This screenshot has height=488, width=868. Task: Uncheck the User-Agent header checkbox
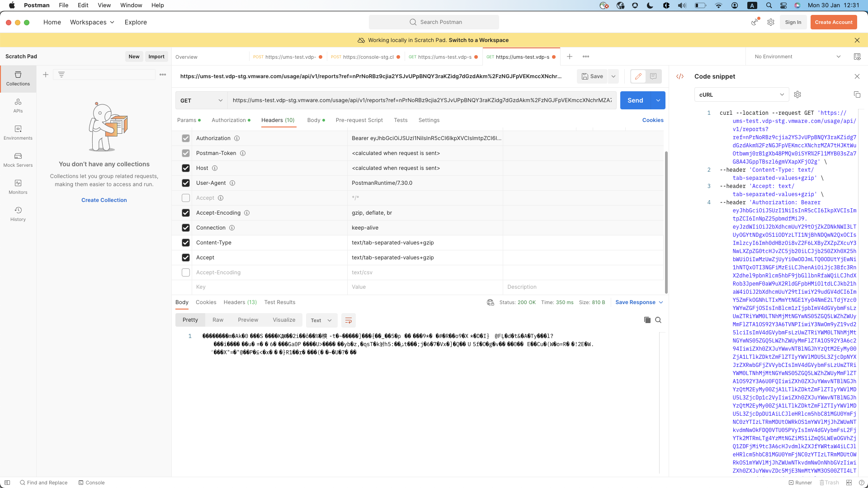(186, 183)
